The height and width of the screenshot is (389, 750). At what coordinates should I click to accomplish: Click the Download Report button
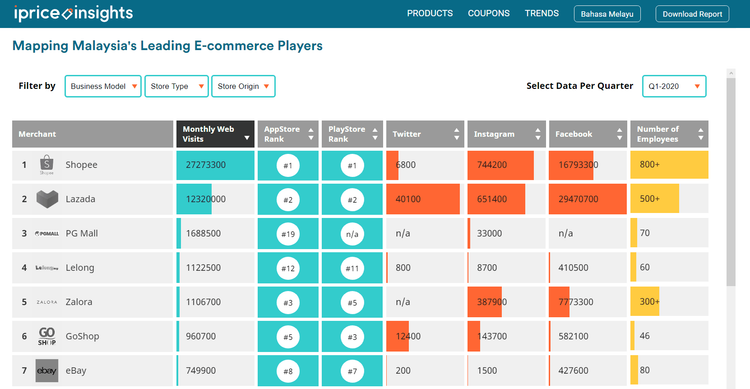point(692,14)
